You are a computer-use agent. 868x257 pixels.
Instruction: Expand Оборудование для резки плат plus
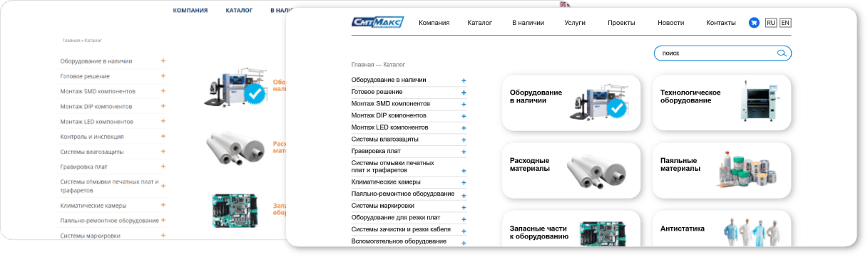464,219
